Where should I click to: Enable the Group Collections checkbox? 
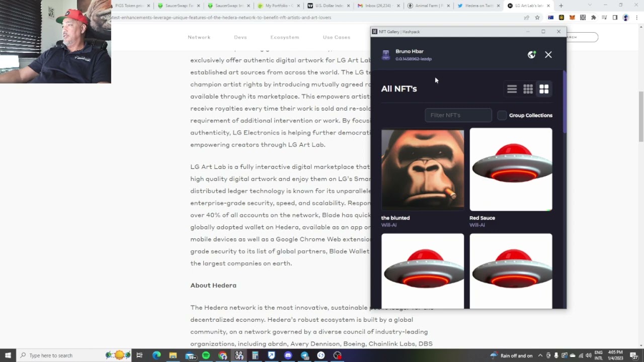[x=502, y=115]
